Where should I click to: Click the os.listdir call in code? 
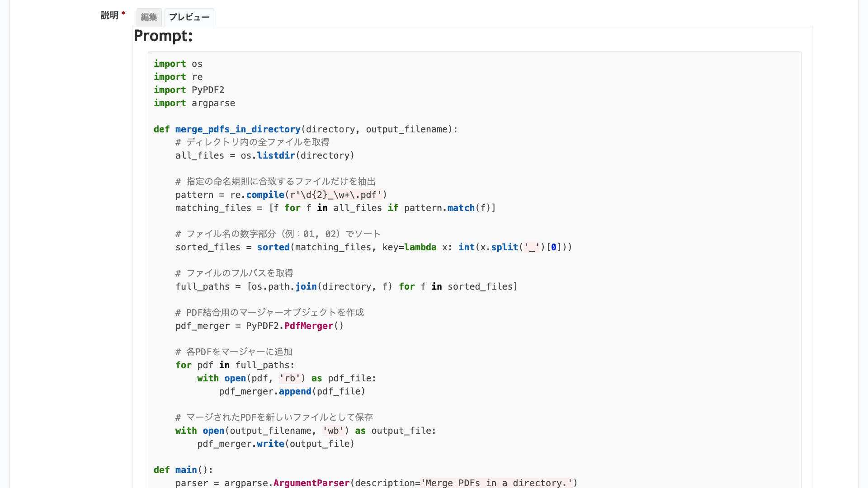[276, 155]
